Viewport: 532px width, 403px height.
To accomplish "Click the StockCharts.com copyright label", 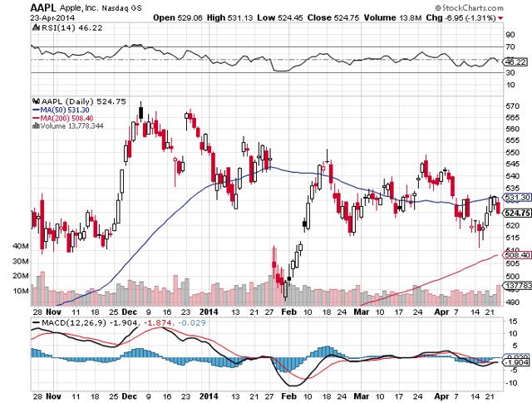I will (x=470, y=7).
